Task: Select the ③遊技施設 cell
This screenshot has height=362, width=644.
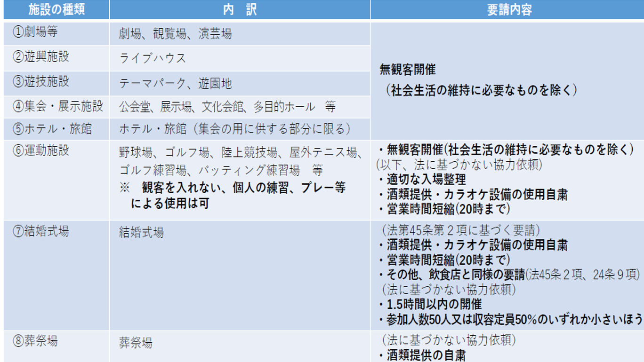Action: (x=56, y=83)
